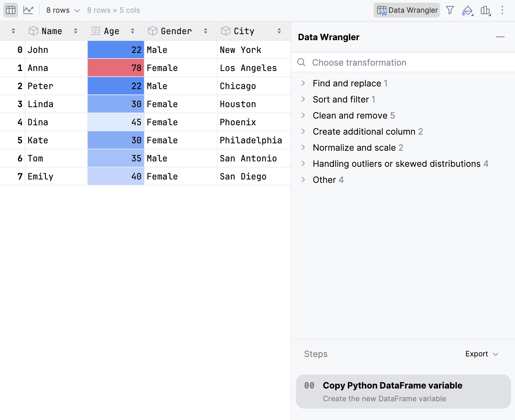This screenshot has height=420, width=515.
Task: Click the 123 numeric type icon on Age
Action: (95, 30)
